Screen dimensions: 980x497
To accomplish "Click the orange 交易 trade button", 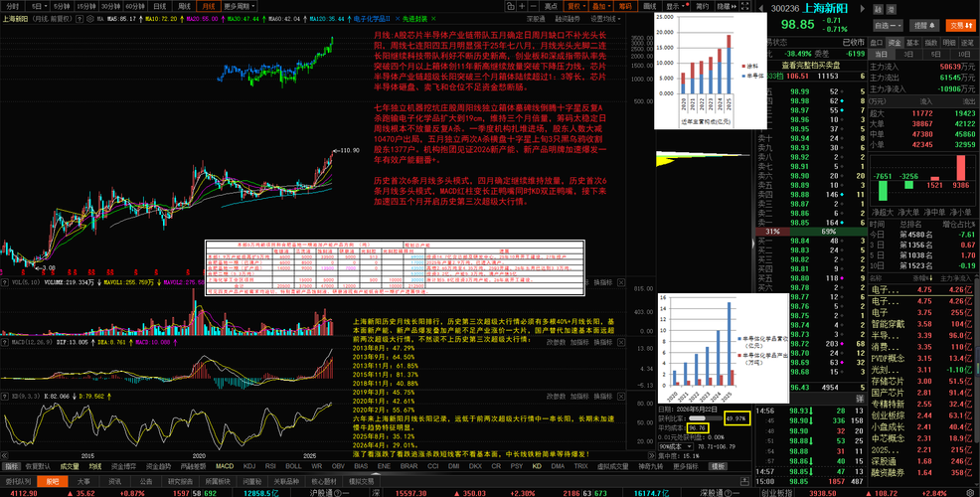I will 959,26.
